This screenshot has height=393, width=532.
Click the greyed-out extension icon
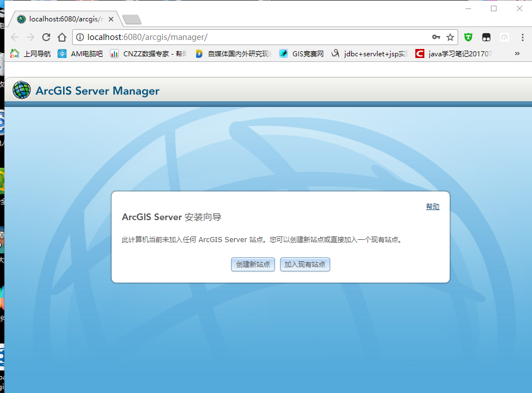tap(504, 37)
